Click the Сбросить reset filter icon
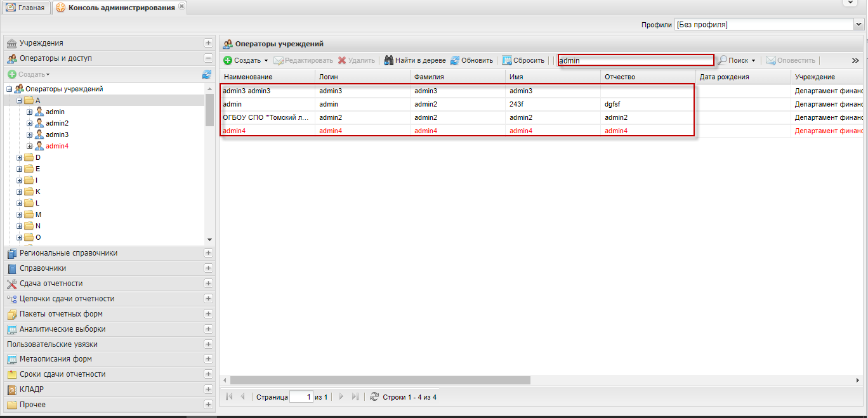This screenshot has height=418, width=868. [x=507, y=60]
